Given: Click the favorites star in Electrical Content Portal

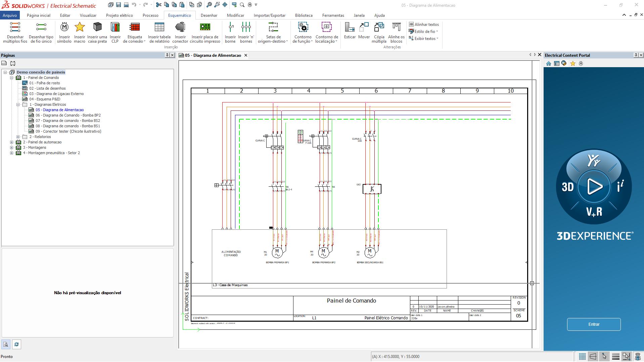Looking at the screenshot, I should pyautogui.click(x=573, y=63).
